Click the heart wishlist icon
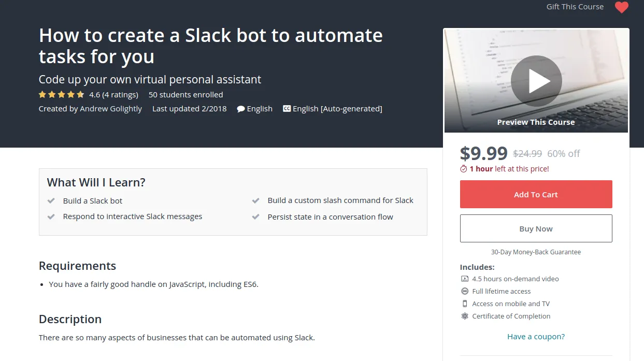 [x=621, y=7]
